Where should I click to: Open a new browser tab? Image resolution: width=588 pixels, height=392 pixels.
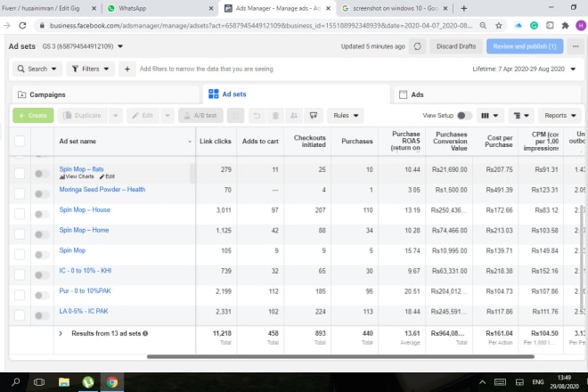(x=464, y=8)
